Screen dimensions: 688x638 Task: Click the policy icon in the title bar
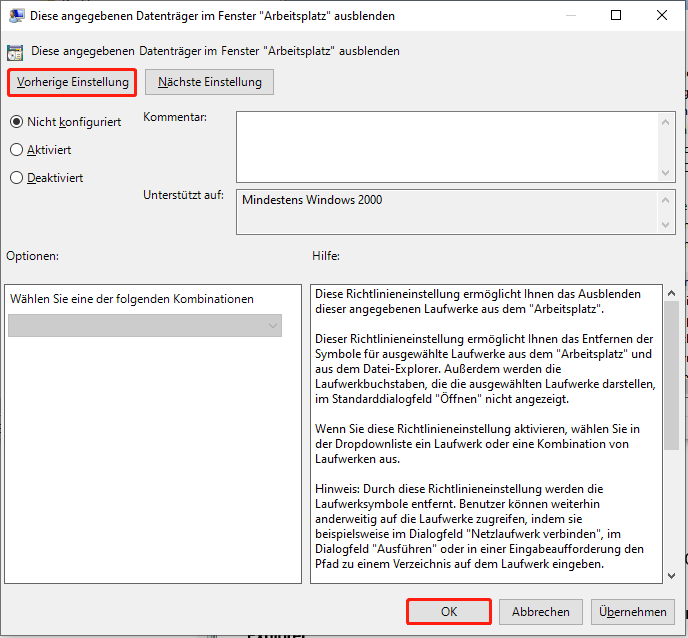coord(17,16)
